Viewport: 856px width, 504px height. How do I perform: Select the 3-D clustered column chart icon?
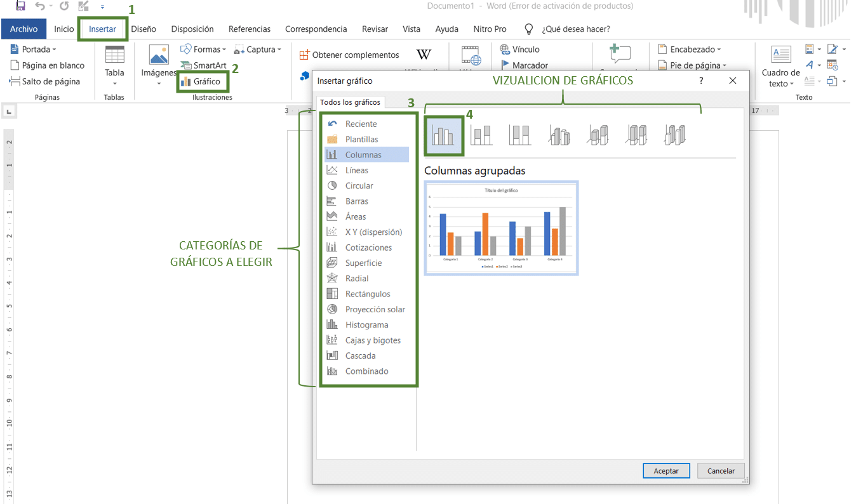pos(559,134)
